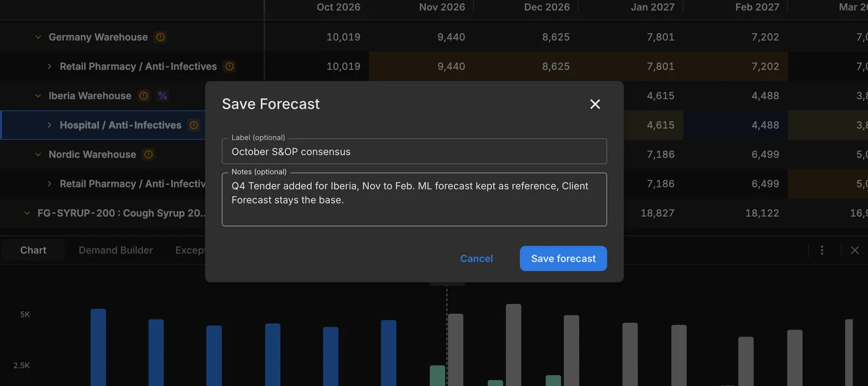868x386 pixels.
Task: Click the Feb 2027 column header
Action: 757,7
